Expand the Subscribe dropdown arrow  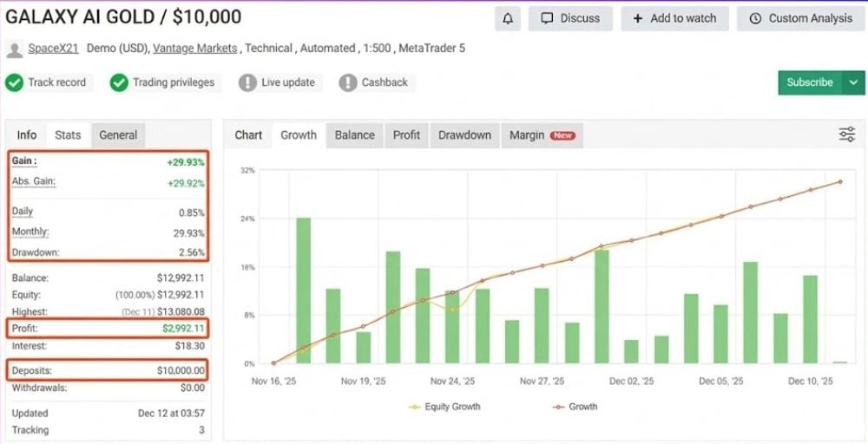[853, 82]
